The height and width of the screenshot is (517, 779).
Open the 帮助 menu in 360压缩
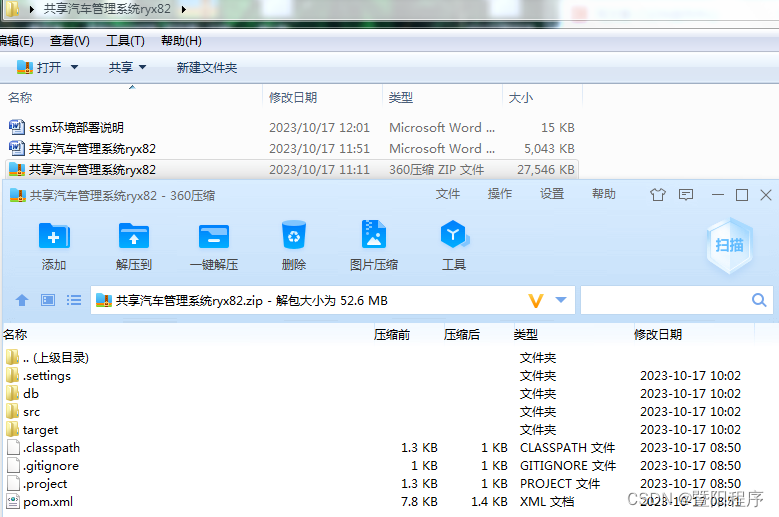coord(604,194)
